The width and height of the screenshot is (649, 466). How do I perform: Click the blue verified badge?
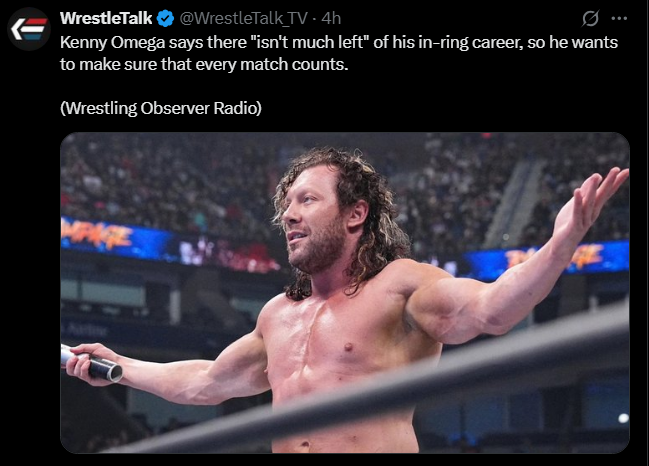pyautogui.click(x=167, y=19)
